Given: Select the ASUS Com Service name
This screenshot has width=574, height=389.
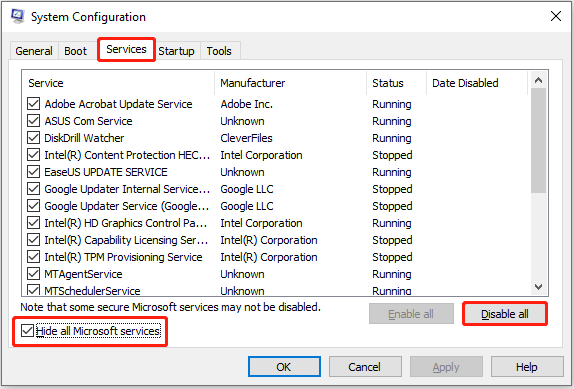Looking at the screenshot, I should tap(88, 121).
